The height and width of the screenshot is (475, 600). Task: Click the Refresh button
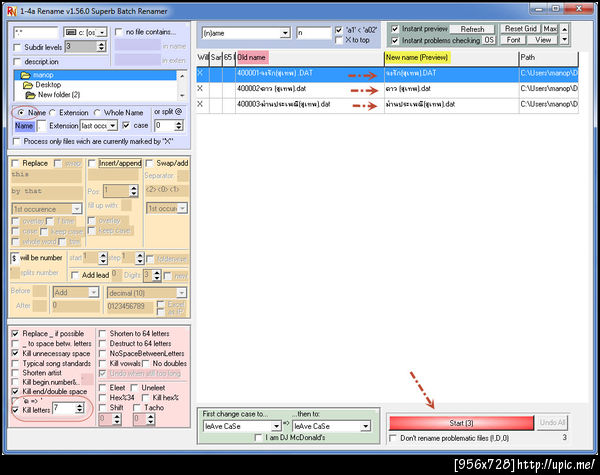[x=472, y=29]
